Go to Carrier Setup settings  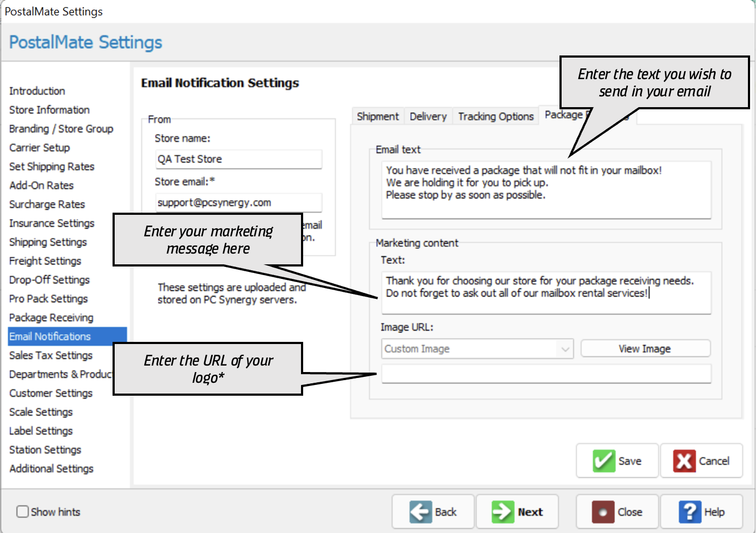click(x=39, y=148)
